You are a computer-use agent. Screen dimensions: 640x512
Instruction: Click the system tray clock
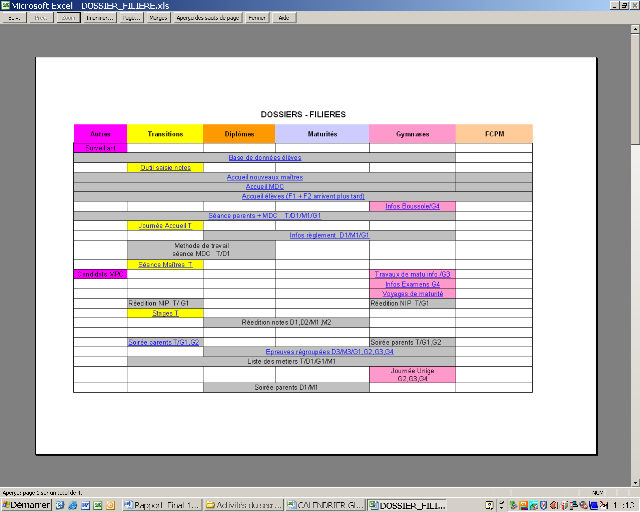pos(624,505)
